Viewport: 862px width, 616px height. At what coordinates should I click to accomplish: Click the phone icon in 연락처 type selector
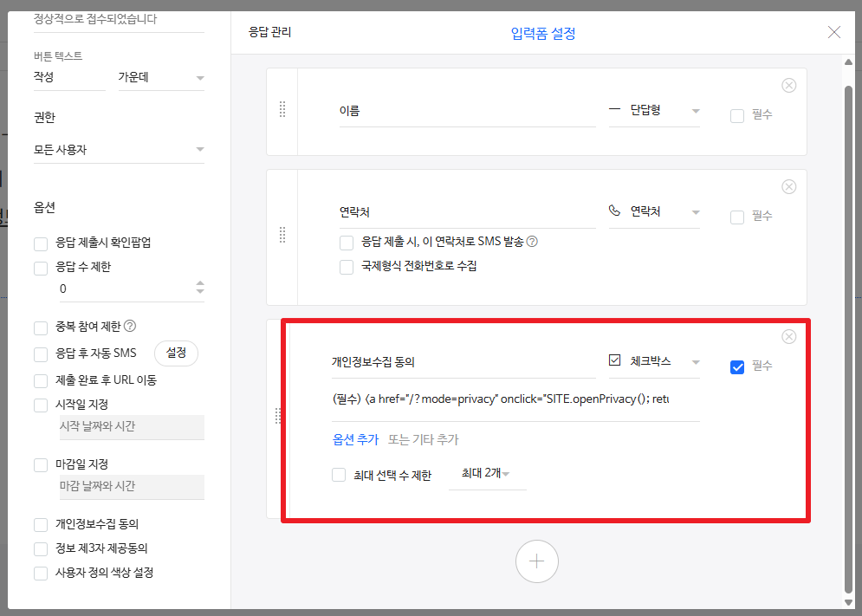click(x=614, y=211)
